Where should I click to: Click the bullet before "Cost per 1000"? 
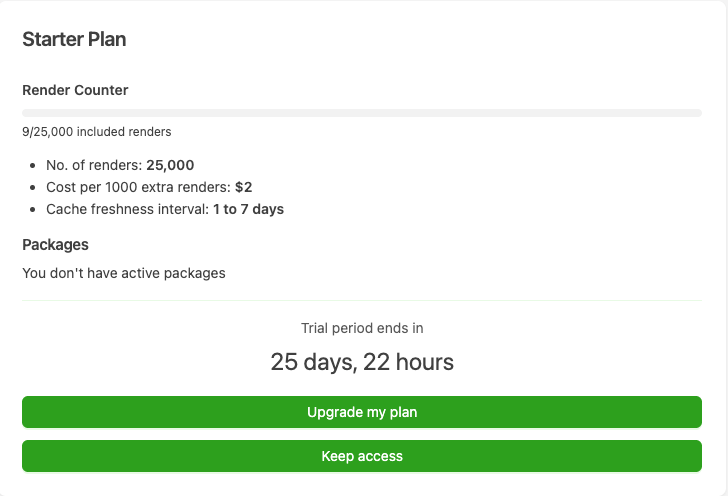pyautogui.click(x=34, y=187)
